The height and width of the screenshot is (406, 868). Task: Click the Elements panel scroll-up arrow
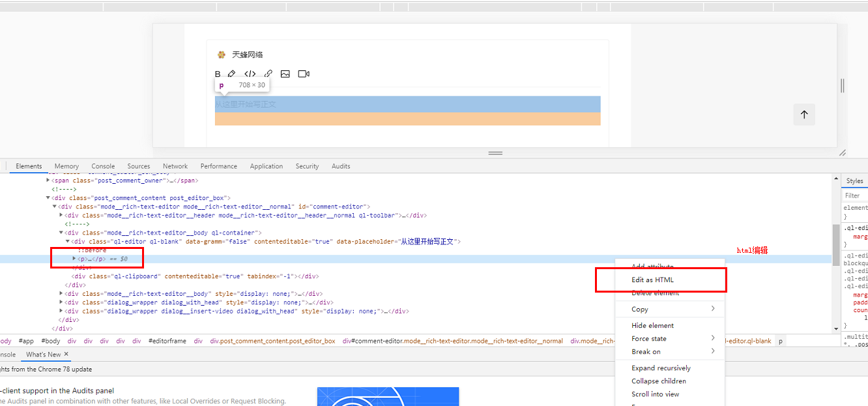836,179
